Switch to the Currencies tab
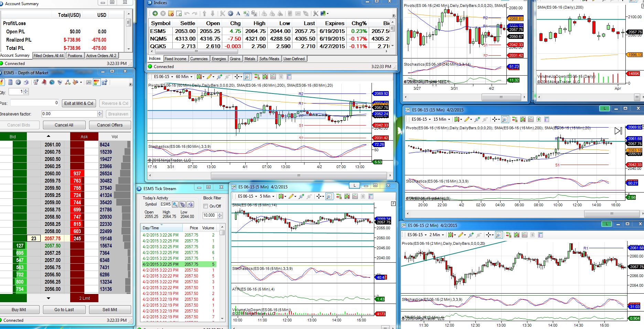Viewport: 644px width, 329px height. coord(199,59)
